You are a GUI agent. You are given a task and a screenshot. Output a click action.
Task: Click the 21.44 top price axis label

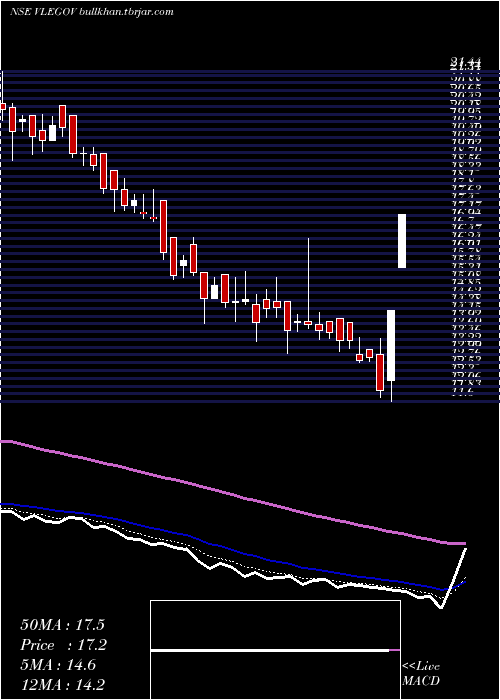466,62
